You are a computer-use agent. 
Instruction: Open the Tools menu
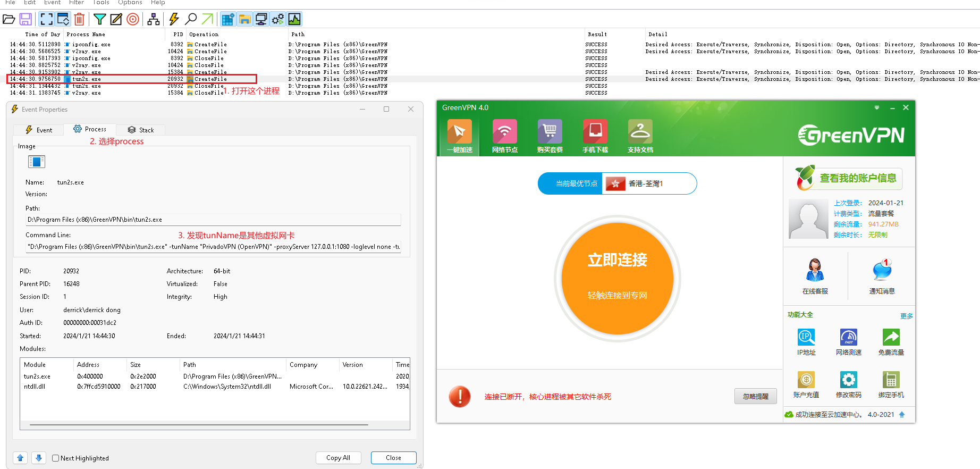pyautogui.click(x=101, y=3)
